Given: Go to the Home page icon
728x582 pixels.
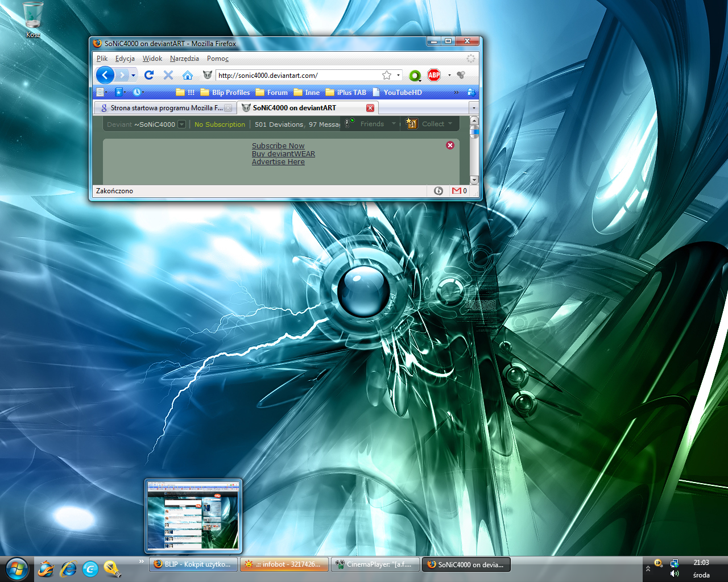Looking at the screenshot, I should click(x=188, y=75).
